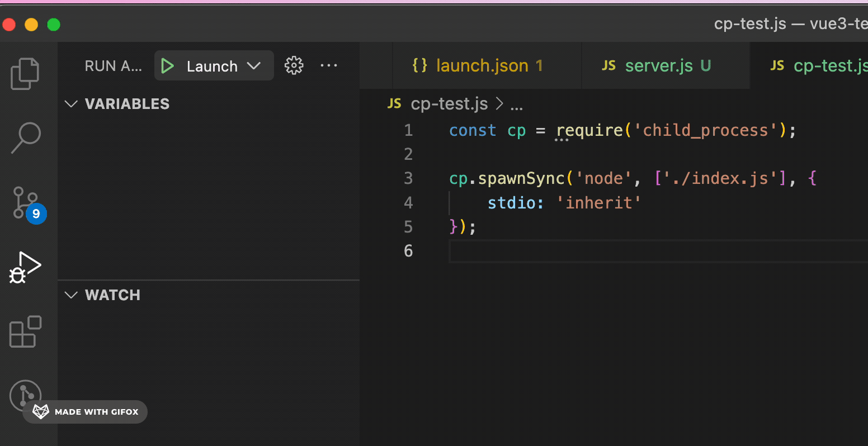The height and width of the screenshot is (446, 868).
Task: Collapse the WATCH section
Action: 71,295
